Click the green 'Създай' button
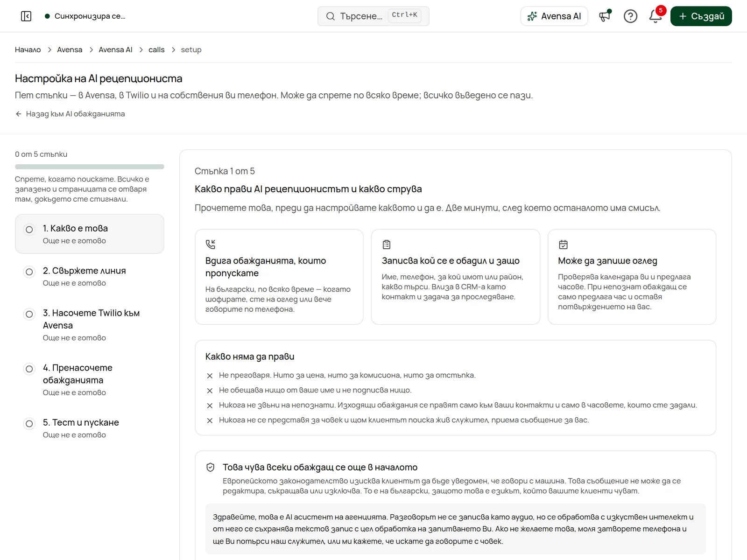Image resolution: width=747 pixels, height=560 pixels. tap(701, 16)
